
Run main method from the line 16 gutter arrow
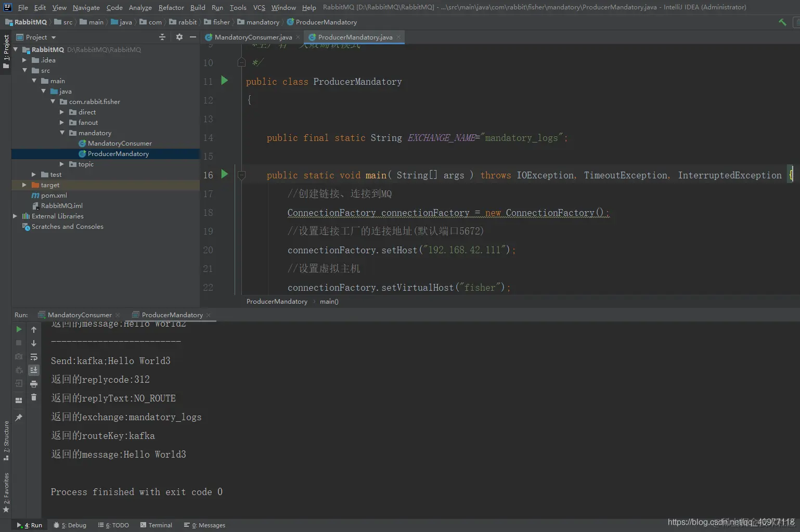[225, 174]
